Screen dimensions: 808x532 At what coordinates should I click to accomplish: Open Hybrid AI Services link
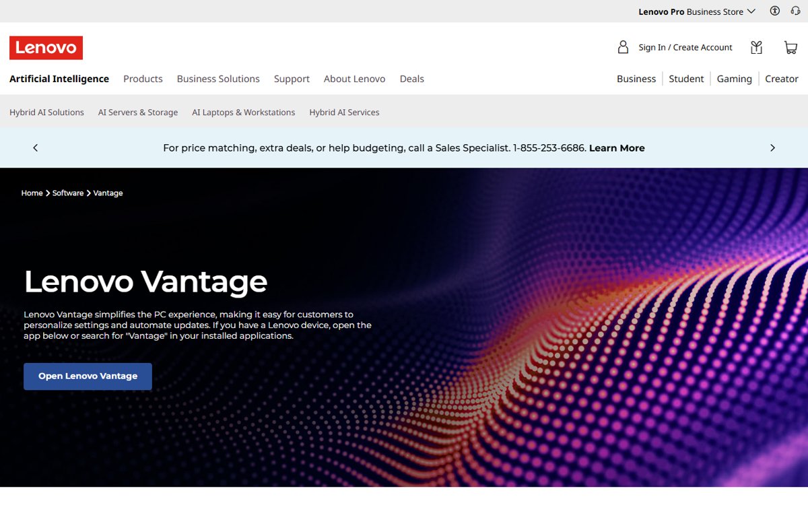[344, 112]
